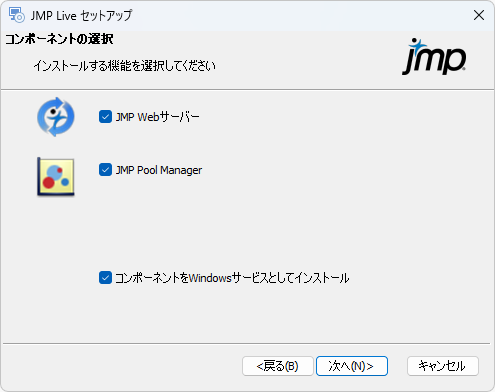Click the JMP Webサーバー label text
This screenshot has height=392, width=495.
click(x=157, y=117)
